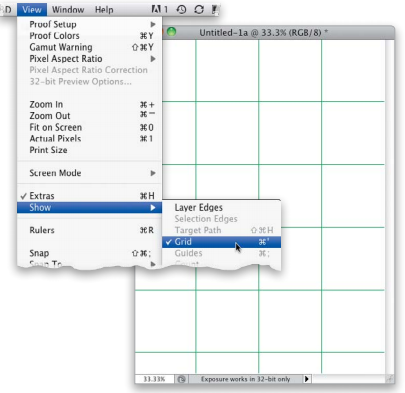Click 'Exposure works in 32-bit only' text
Screen dimensions: 405x393
point(245,379)
